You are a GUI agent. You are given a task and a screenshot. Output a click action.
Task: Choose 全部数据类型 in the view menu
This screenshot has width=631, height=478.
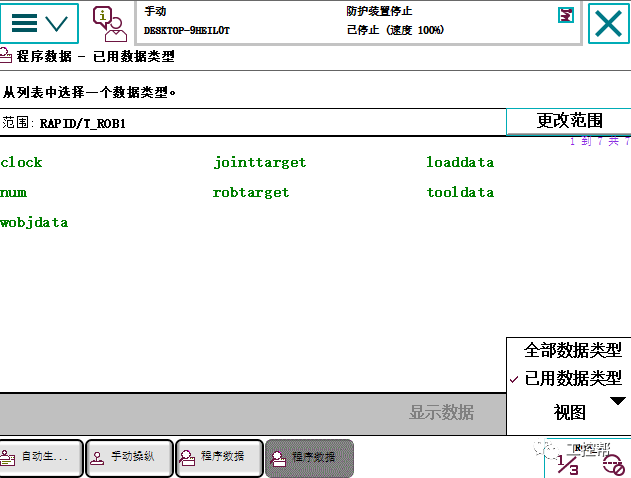pos(572,350)
